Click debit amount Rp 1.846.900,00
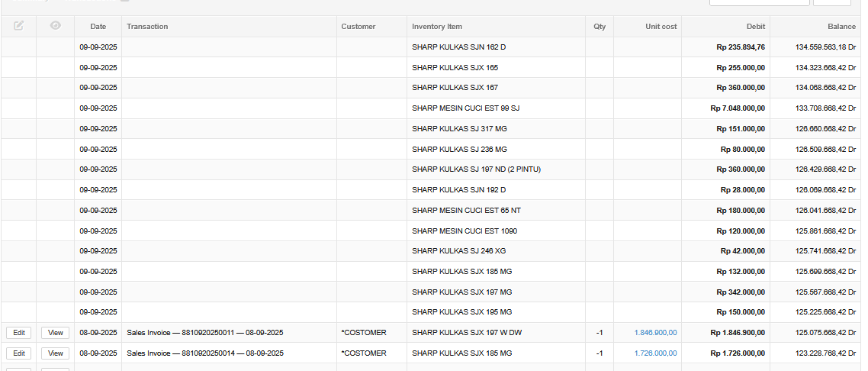 (738, 333)
